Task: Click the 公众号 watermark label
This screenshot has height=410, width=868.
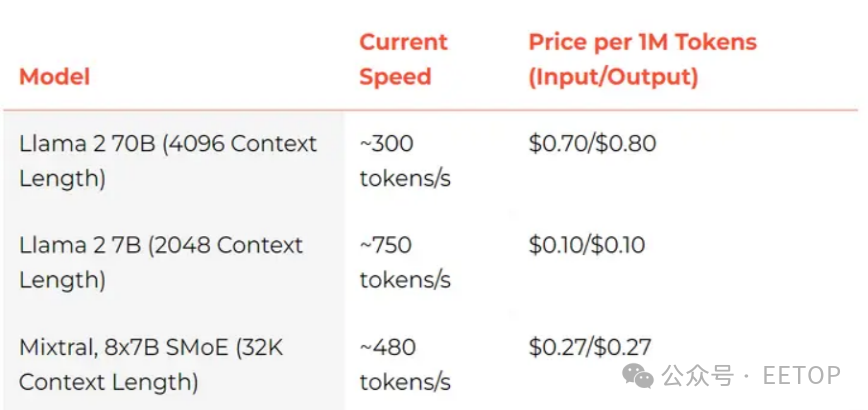Action: pos(698,376)
